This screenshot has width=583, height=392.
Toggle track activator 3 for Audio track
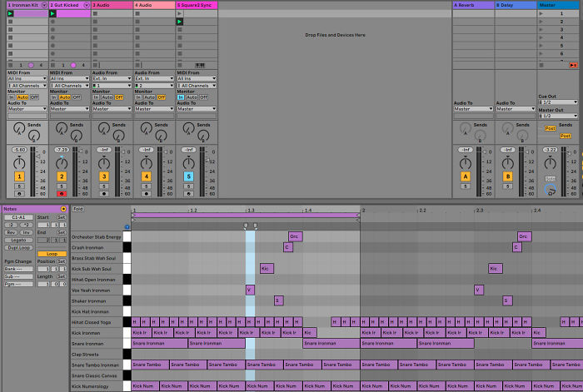click(x=104, y=176)
